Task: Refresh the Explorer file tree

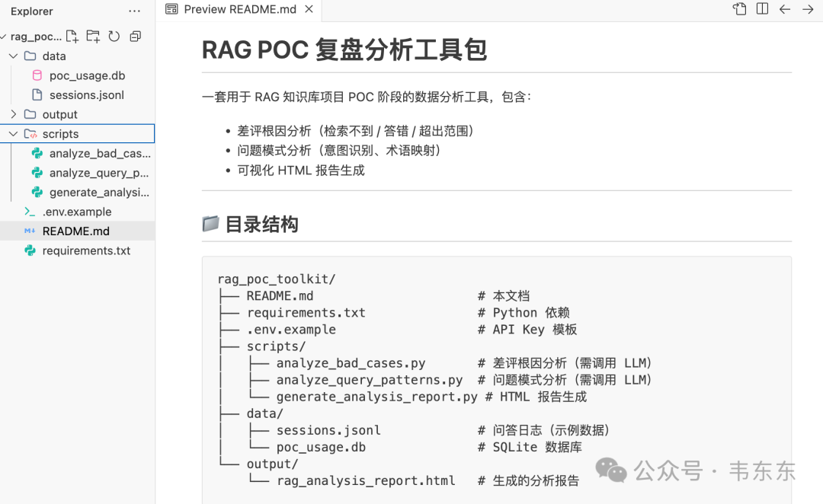Action: point(114,37)
